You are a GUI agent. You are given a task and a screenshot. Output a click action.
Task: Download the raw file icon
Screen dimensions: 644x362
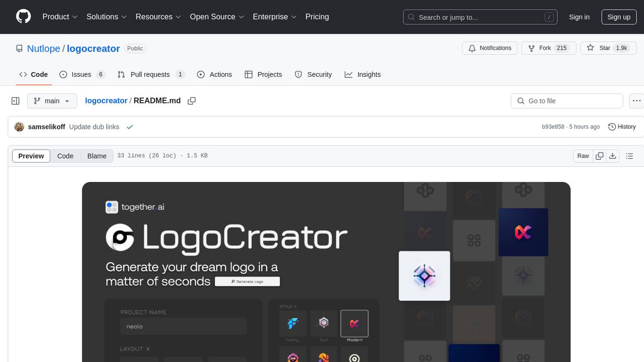point(613,156)
